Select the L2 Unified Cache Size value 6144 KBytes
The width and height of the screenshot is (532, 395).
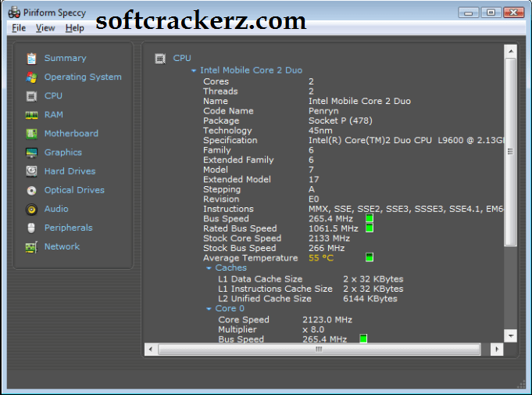(370, 299)
